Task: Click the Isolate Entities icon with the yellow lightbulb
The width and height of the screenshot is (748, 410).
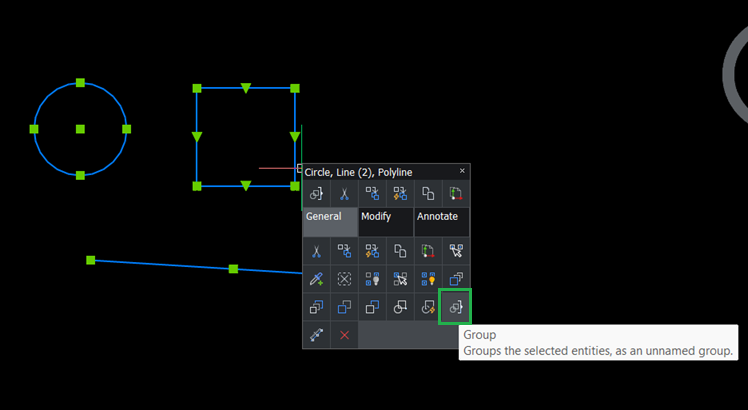Action: coord(428,279)
